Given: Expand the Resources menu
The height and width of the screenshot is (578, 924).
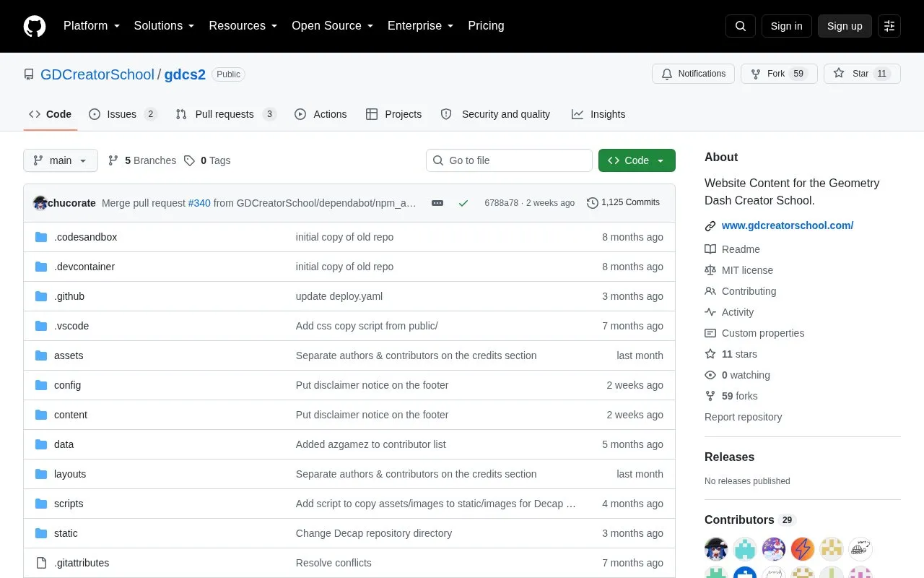Looking at the screenshot, I should 243,26.
